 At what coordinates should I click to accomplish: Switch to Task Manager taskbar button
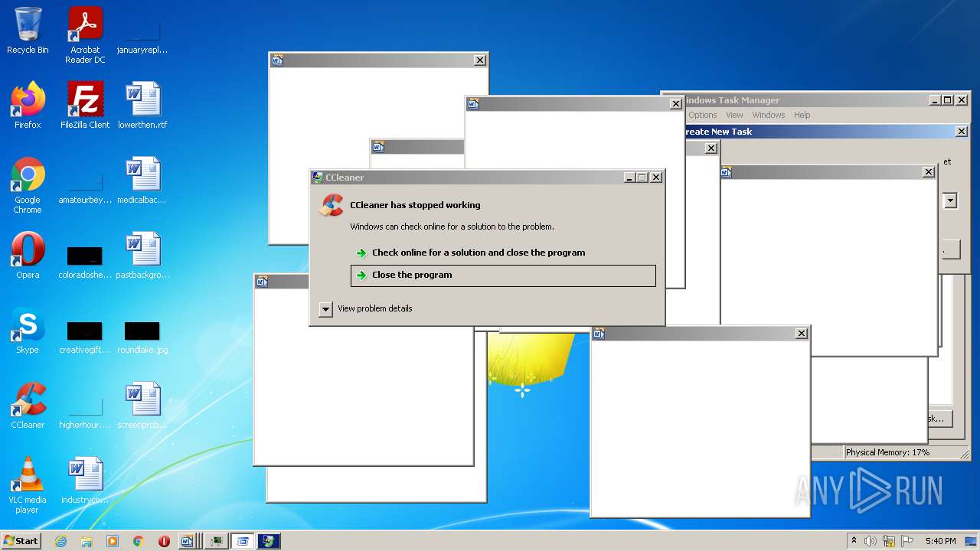coord(217,541)
